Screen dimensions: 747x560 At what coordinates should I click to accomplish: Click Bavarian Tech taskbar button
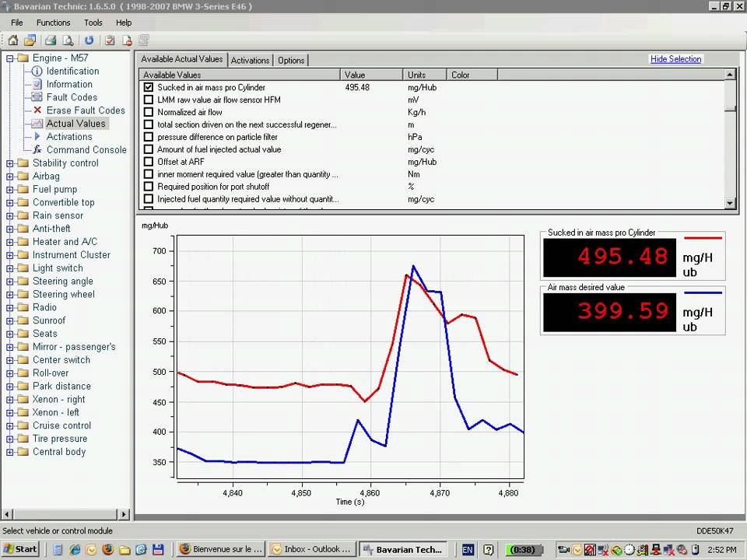click(x=403, y=549)
